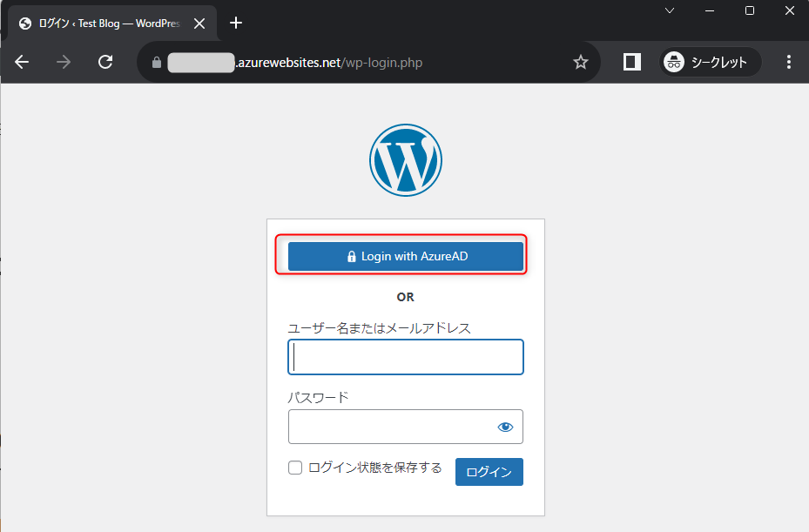Viewport: 809px width, 532px height.
Task: Check the ログイン状態を保存する checkbox
Action: [295, 468]
